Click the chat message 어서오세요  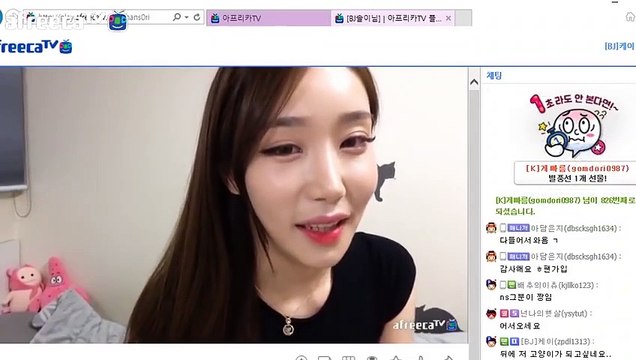[520, 326]
